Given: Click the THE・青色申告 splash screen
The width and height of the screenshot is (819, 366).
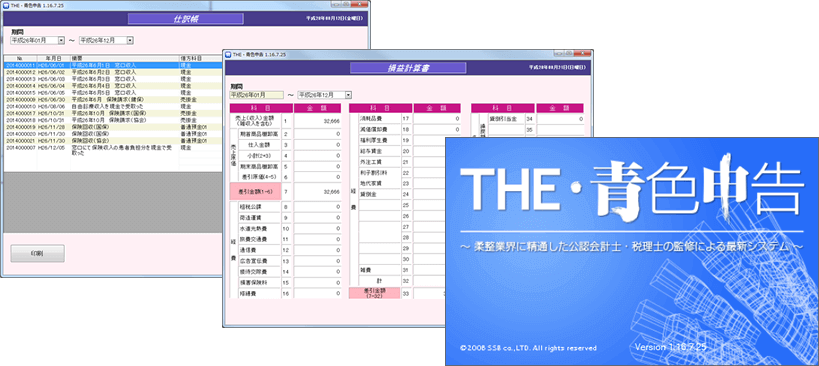Looking at the screenshot, I should click(632, 251).
